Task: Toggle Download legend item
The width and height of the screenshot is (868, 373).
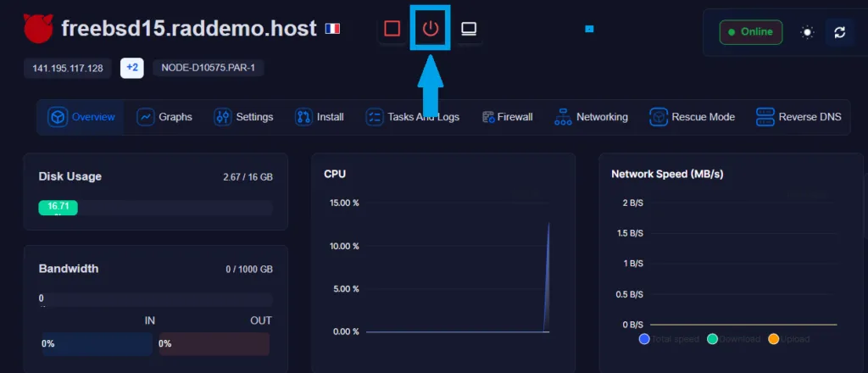Action: [x=734, y=339]
